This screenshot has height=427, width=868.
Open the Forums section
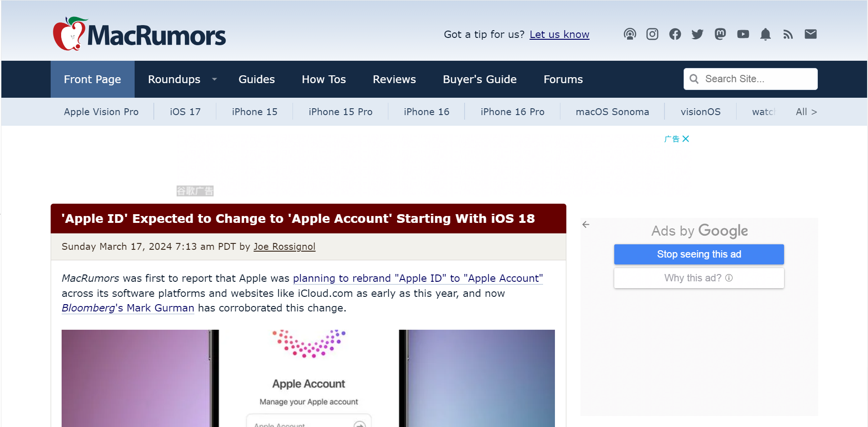[563, 79]
